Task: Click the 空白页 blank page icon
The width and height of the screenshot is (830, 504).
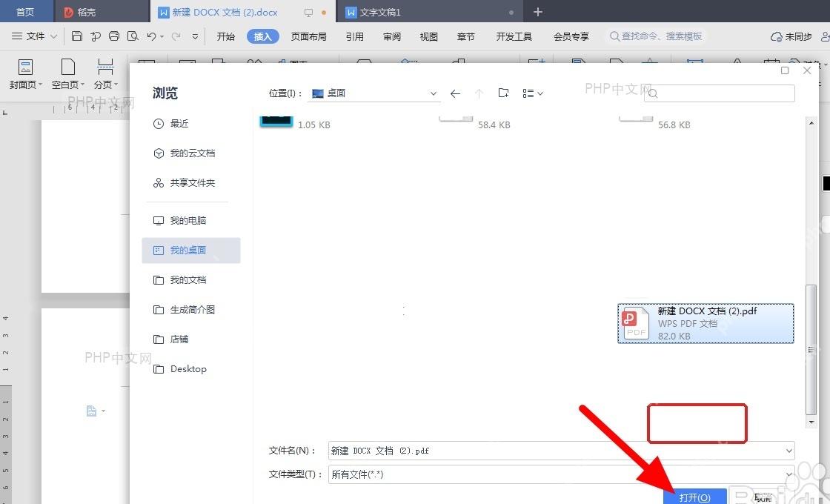Action: [x=67, y=67]
